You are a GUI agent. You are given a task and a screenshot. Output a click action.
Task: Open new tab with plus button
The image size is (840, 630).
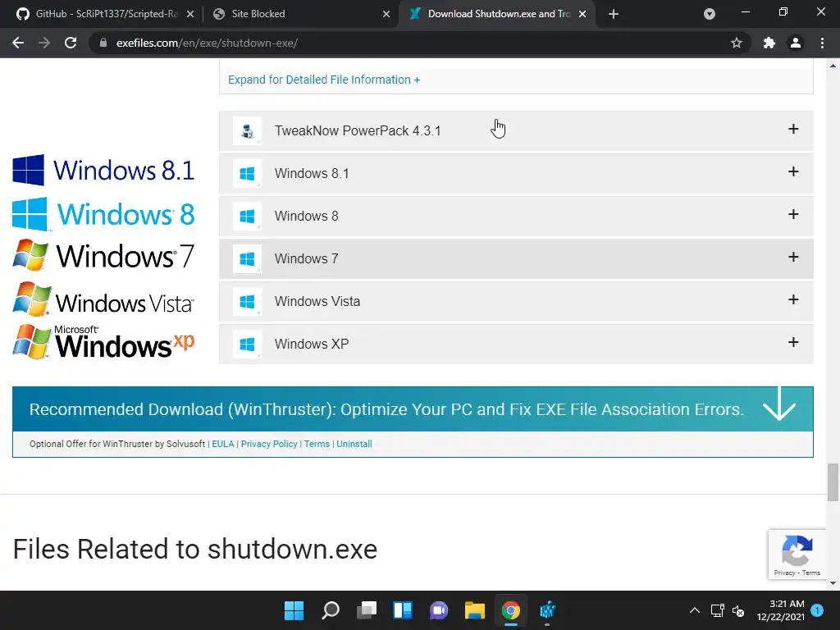coord(614,14)
